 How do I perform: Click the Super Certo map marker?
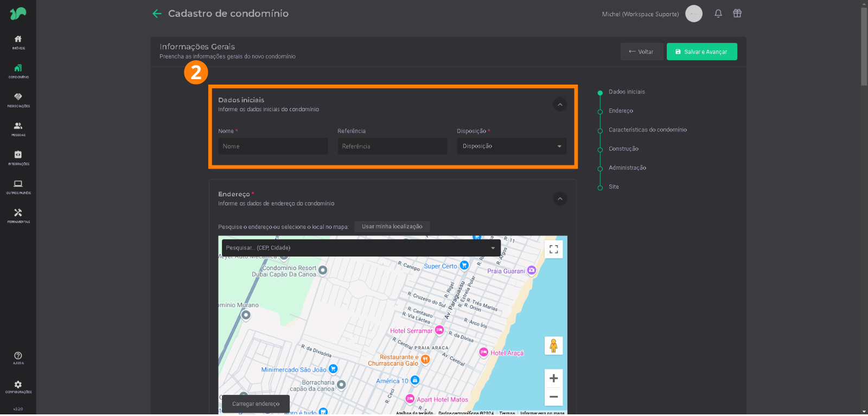[464, 265]
